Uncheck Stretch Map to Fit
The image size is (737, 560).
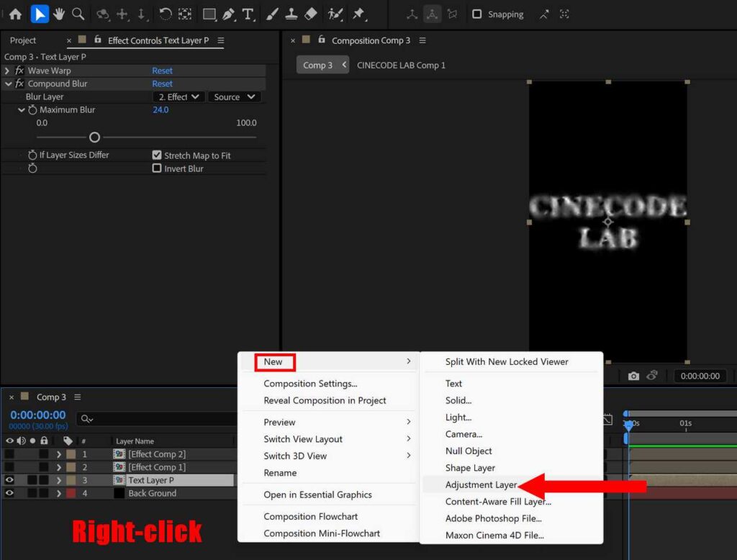pos(157,155)
